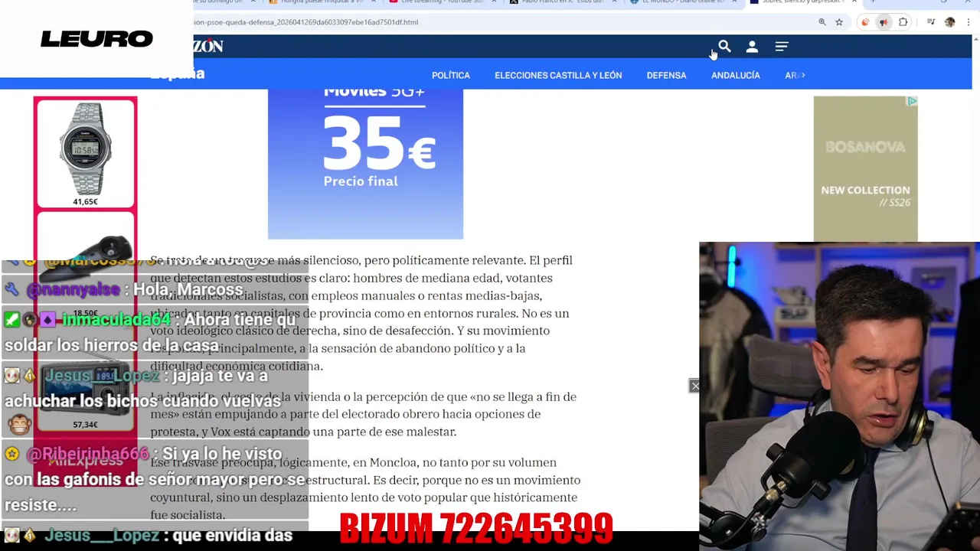Open the user account login icon

[752, 47]
